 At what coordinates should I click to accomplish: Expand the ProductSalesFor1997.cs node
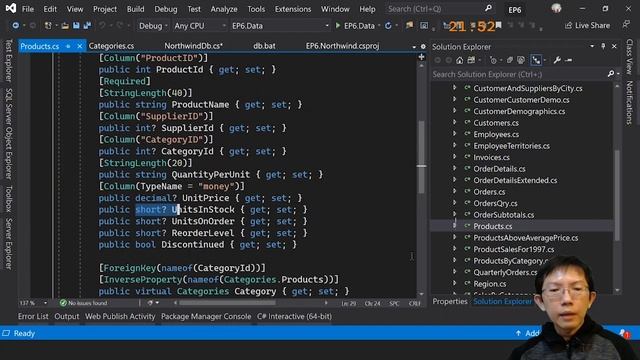pos(454,249)
